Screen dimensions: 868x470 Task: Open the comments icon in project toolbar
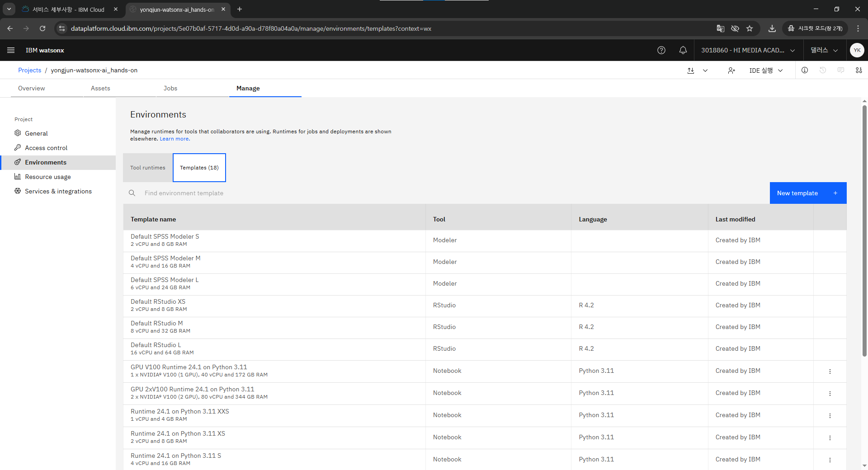pyautogui.click(x=841, y=70)
